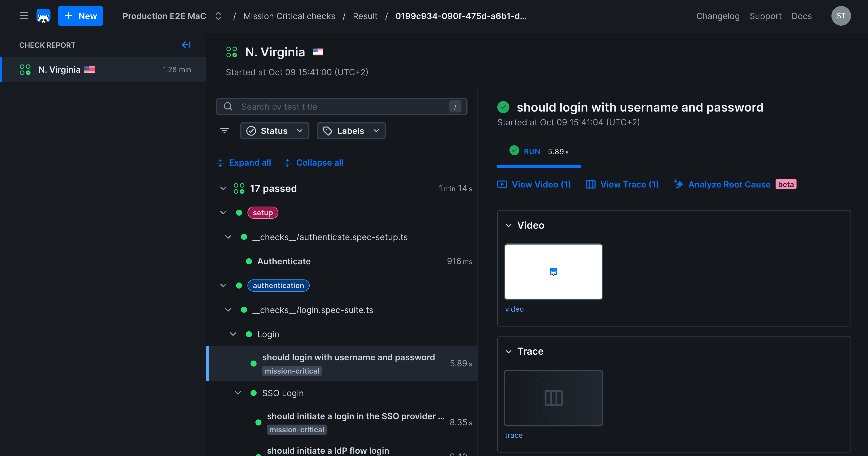Collapse the Trace section
The image size is (868, 456).
[x=509, y=351]
